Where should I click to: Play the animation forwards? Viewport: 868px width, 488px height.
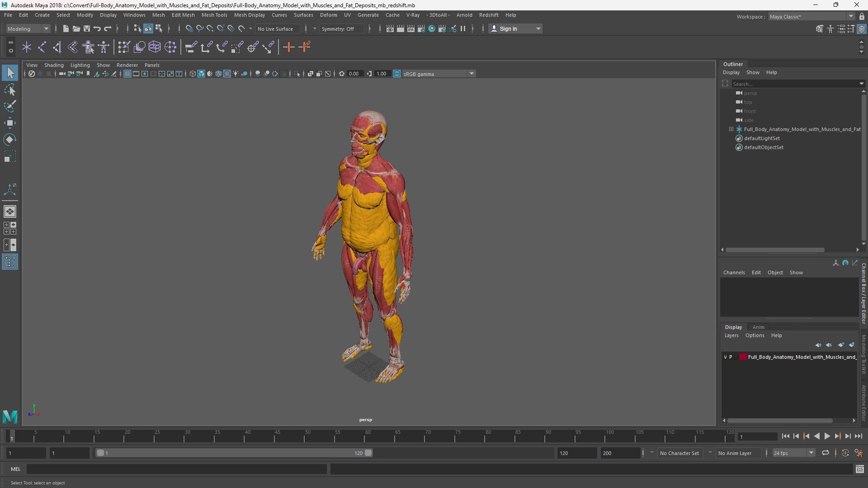(827, 436)
